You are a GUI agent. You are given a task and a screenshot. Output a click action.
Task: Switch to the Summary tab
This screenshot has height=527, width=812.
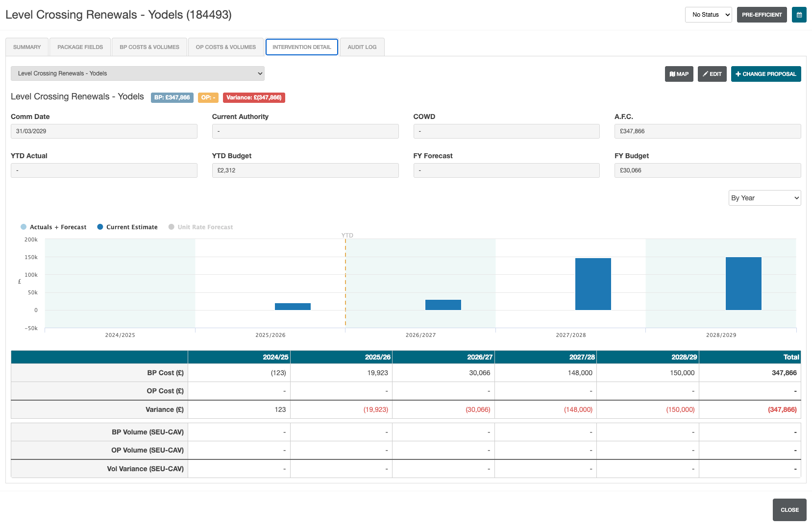point(27,47)
